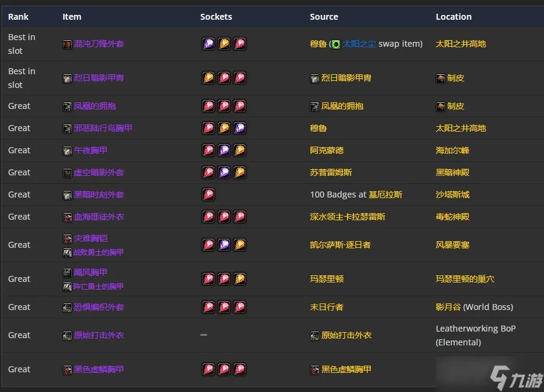Click the Sockets column header
Viewport: 544px width, 392px height.
[216, 17]
